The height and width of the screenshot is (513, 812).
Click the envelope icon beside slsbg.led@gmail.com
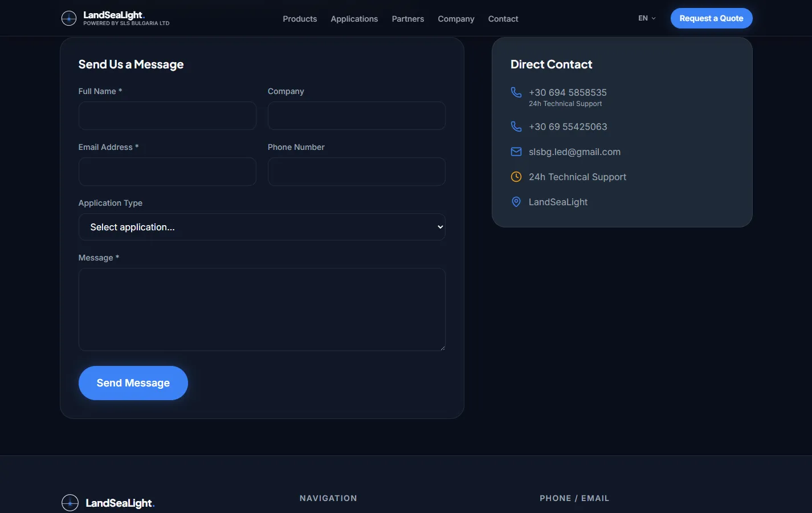[516, 152]
